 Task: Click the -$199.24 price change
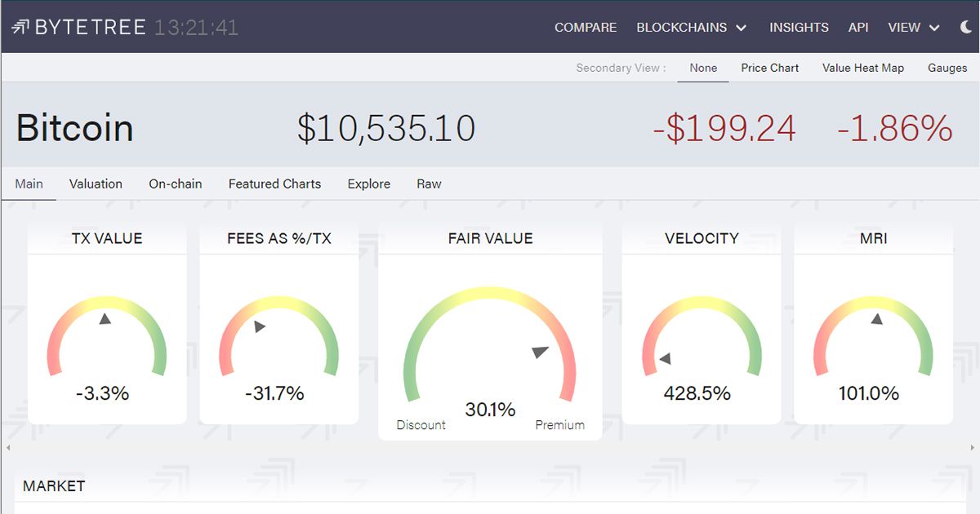pyautogui.click(x=724, y=129)
